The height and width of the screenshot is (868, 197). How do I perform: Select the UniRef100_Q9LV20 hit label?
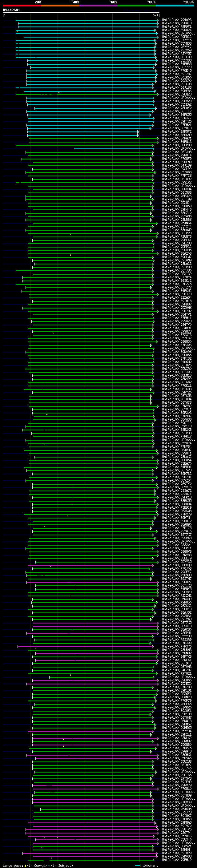point(177,101)
